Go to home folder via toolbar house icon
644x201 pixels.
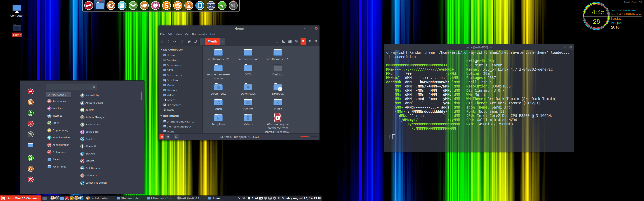click(x=189, y=42)
